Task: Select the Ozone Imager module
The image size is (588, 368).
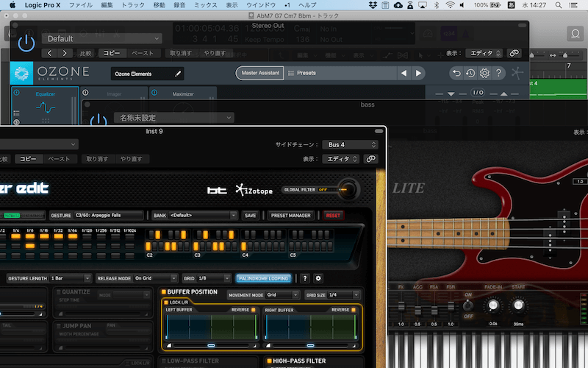Action: pyautogui.click(x=114, y=94)
